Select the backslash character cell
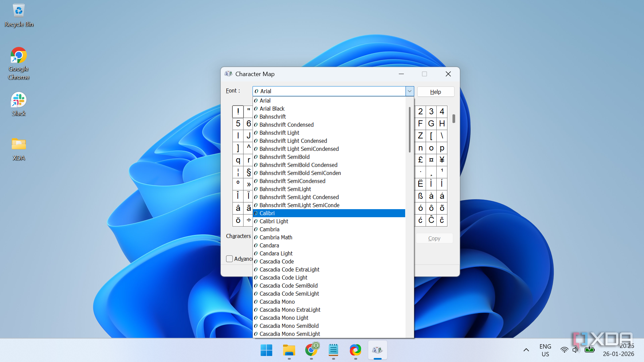The height and width of the screenshot is (362, 644). [x=442, y=136]
